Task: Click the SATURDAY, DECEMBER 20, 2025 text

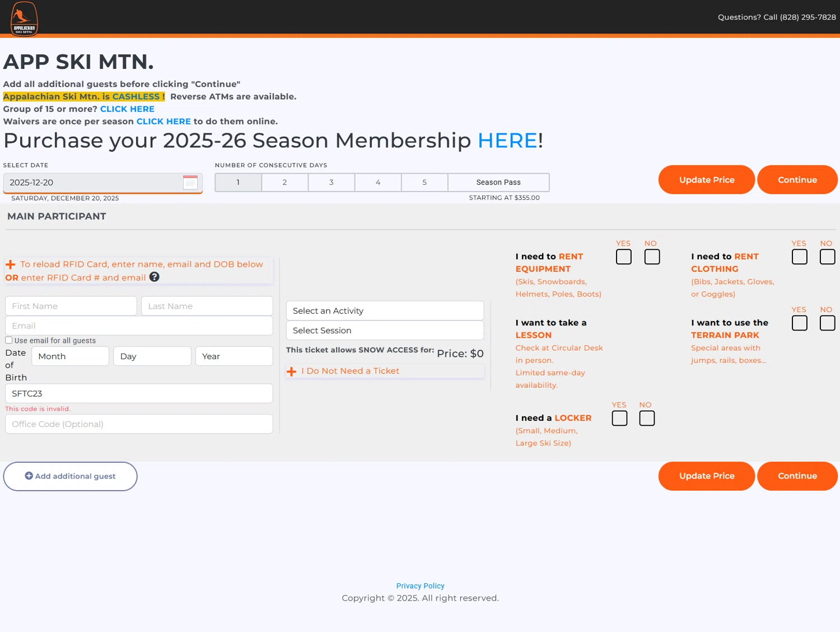Action: pos(65,198)
